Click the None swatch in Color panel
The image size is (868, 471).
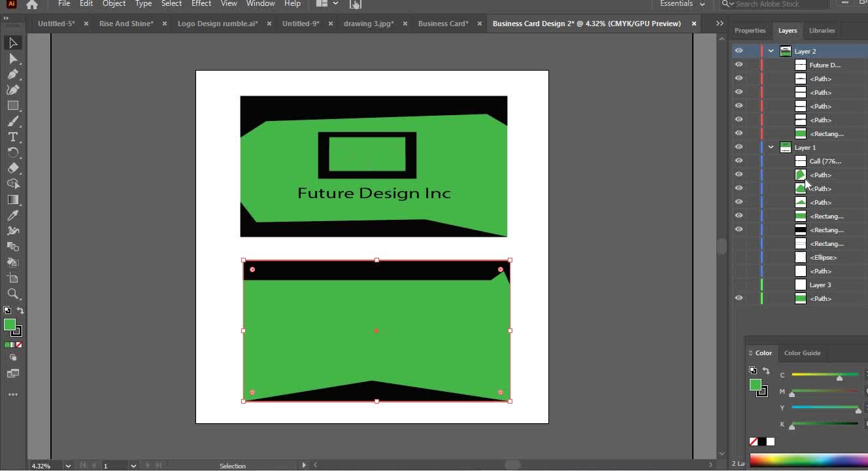click(x=754, y=442)
